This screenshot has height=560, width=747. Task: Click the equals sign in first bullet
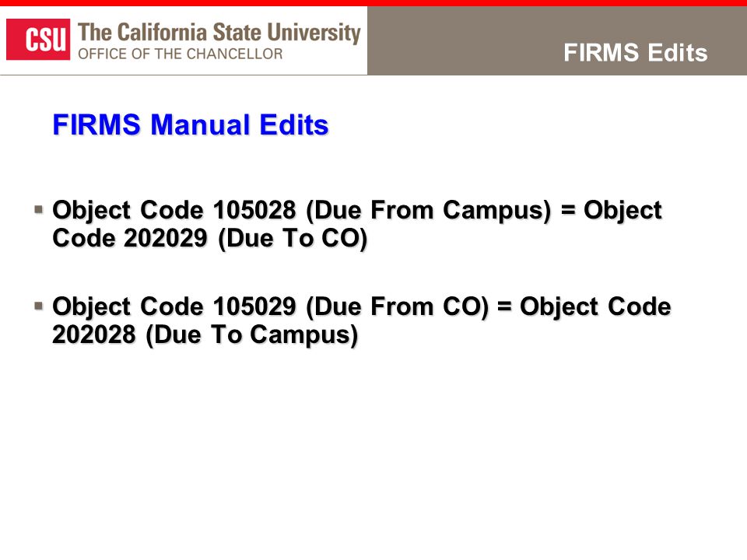(567, 210)
